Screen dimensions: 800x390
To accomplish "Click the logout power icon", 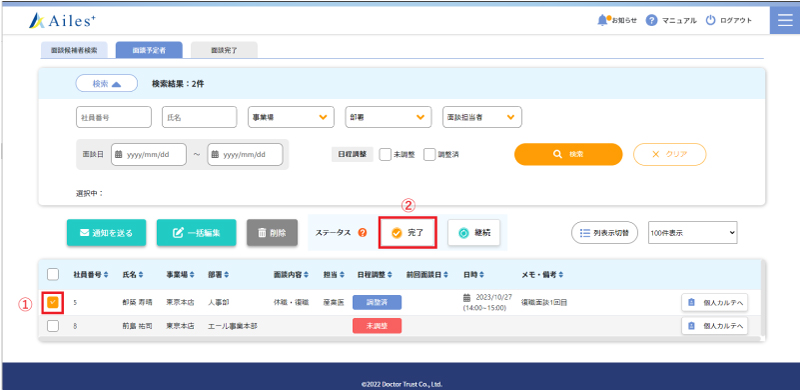I will (711, 20).
